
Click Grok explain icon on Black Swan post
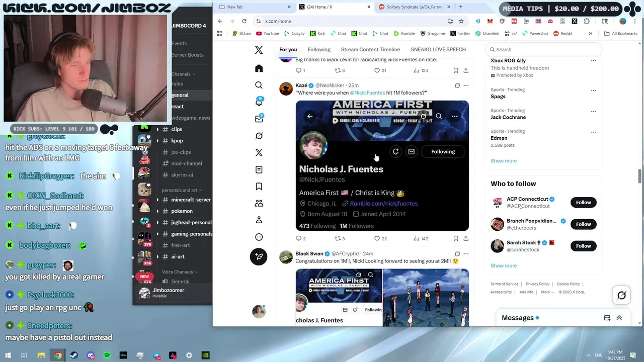(x=457, y=254)
